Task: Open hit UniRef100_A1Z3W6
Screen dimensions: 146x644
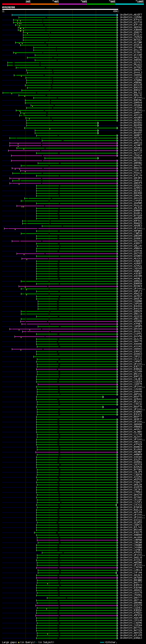Action: point(131,42)
